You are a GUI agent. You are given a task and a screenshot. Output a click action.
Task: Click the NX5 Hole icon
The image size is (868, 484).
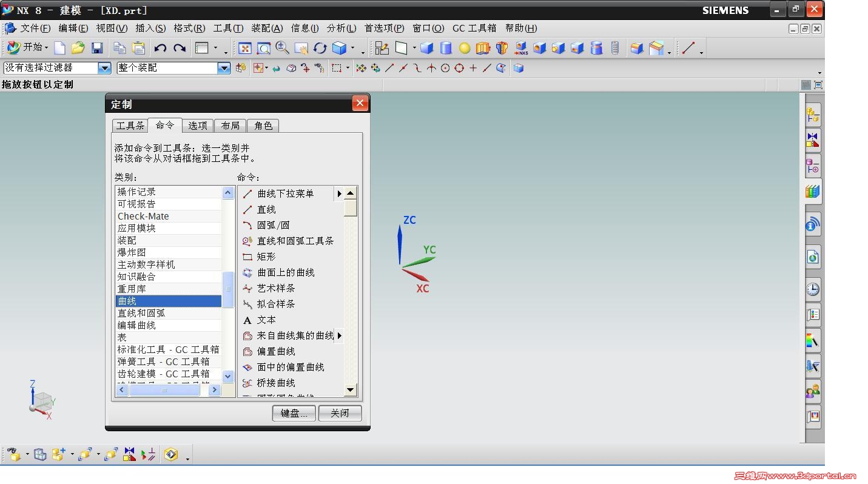[520, 48]
